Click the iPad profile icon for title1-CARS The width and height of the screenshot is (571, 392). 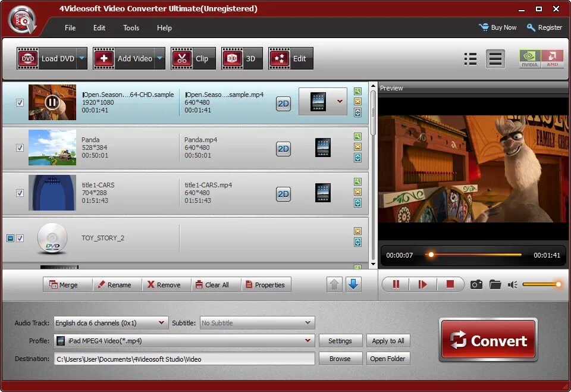coord(322,193)
